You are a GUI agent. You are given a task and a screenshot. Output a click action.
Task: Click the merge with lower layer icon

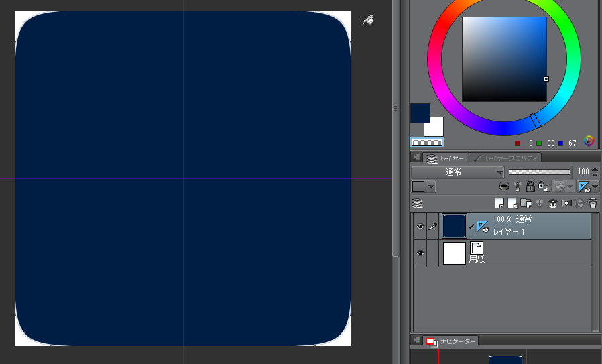click(x=553, y=203)
